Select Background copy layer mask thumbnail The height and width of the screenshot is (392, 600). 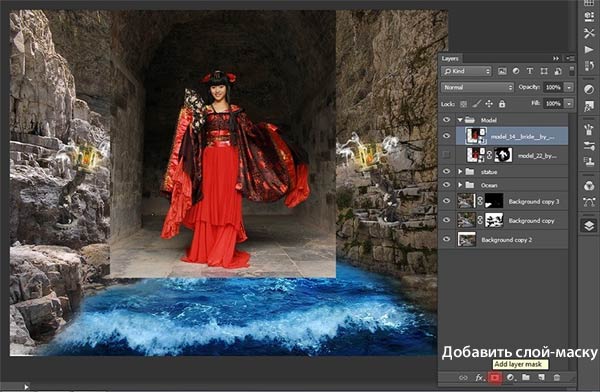tap(494, 220)
